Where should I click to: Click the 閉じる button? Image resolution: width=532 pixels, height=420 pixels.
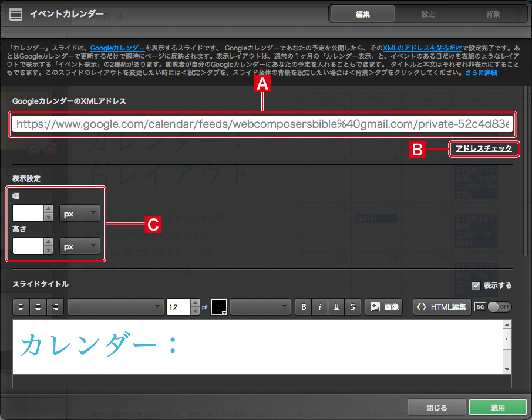pos(436,408)
